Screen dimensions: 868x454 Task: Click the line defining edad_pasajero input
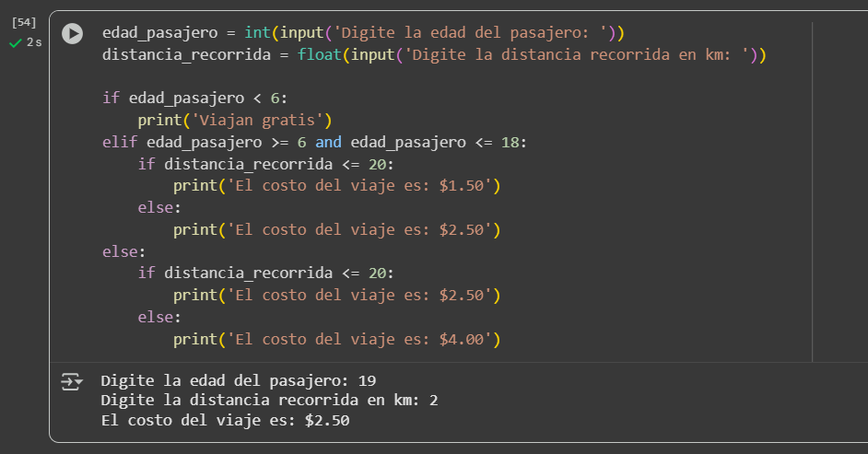tap(363, 32)
